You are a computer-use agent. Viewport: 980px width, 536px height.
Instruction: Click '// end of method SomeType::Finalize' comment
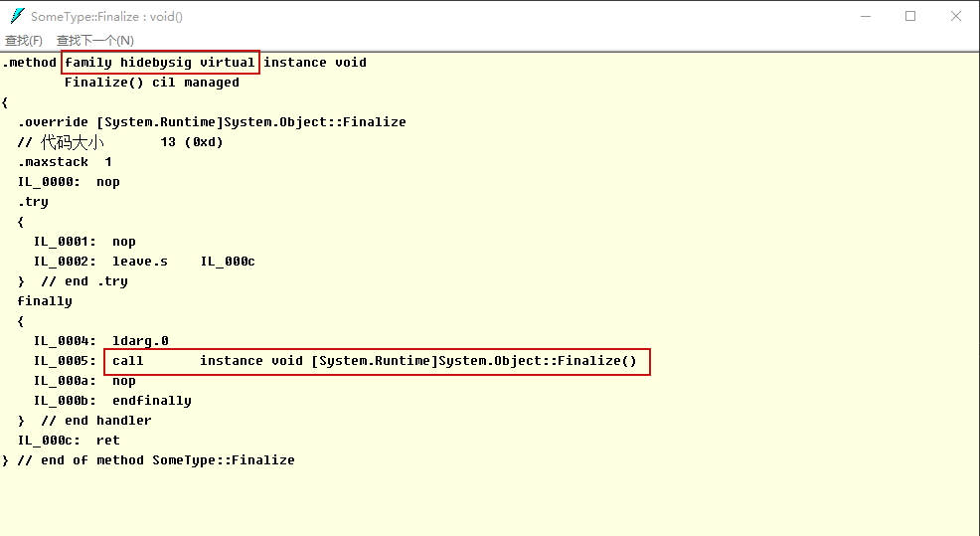pyautogui.click(x=156, y=460)
